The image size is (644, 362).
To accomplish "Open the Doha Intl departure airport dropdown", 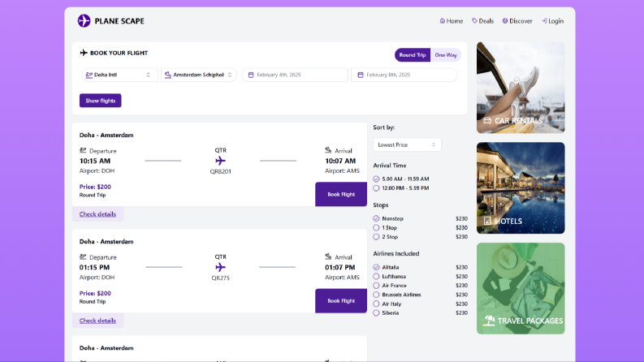I will pos(119,75).
